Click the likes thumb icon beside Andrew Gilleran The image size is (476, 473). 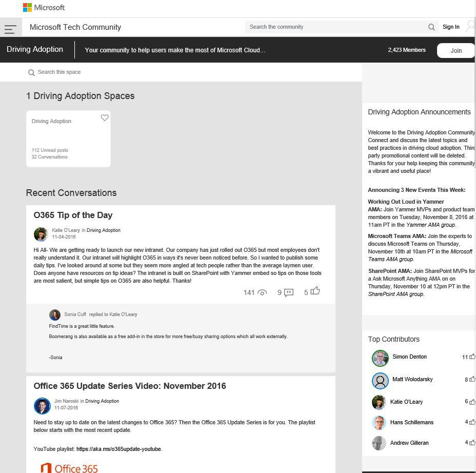(472, 442)
